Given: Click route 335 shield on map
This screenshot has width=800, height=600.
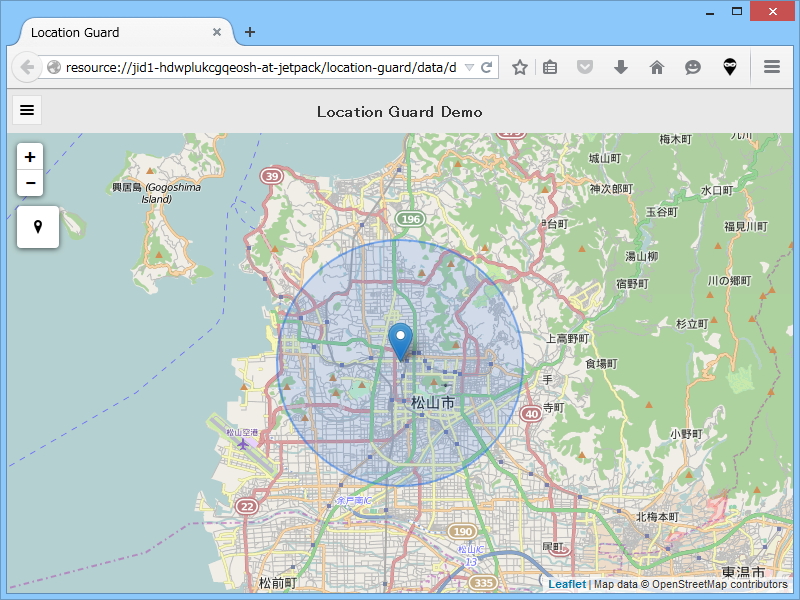Looking at the screenshot, I should coord(483,583).
